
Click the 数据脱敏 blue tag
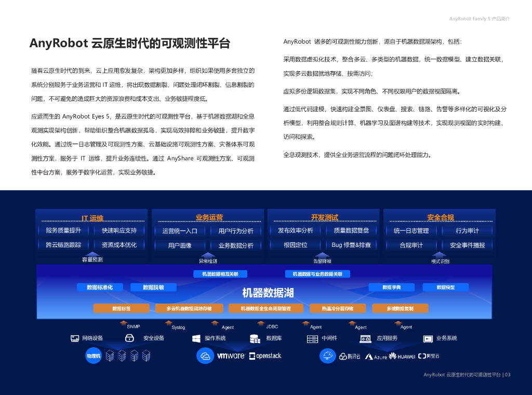[x=153, y=287]
